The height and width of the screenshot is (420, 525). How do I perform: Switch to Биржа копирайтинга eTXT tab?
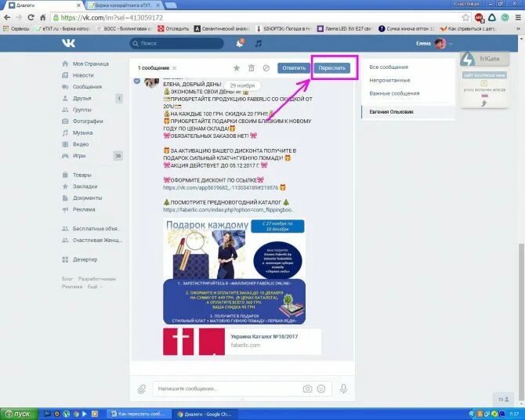pyautogui.click(x=124, y=5)
